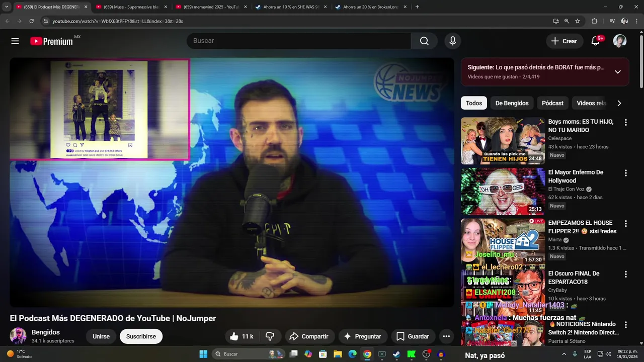This screenshot has width=644, height=362.
Task: Open Microsoft Edge from the taskbar
Action: tap(352, 354)
